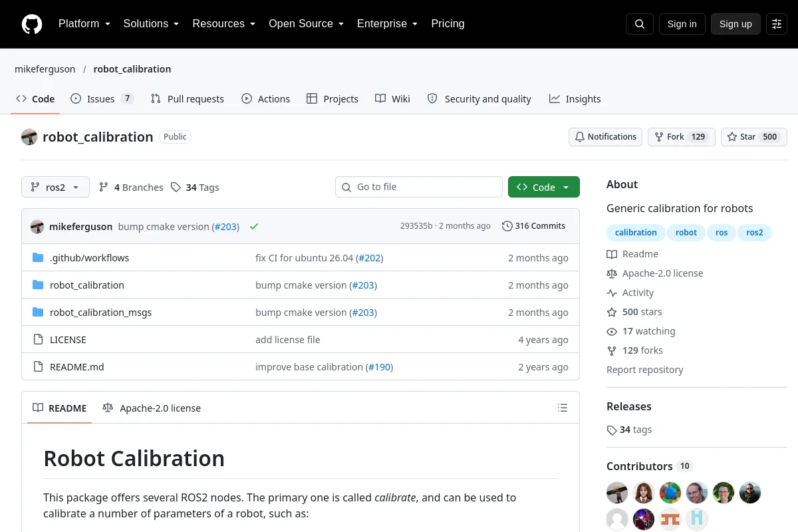Click the commit author avatar in latest commit row

pyautogui.click(x=37, y=226)
